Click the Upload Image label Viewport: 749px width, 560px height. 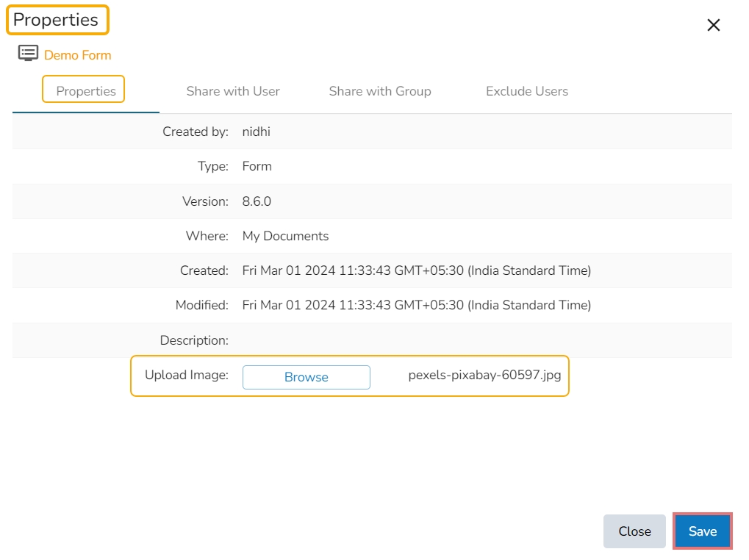point(187,375)
